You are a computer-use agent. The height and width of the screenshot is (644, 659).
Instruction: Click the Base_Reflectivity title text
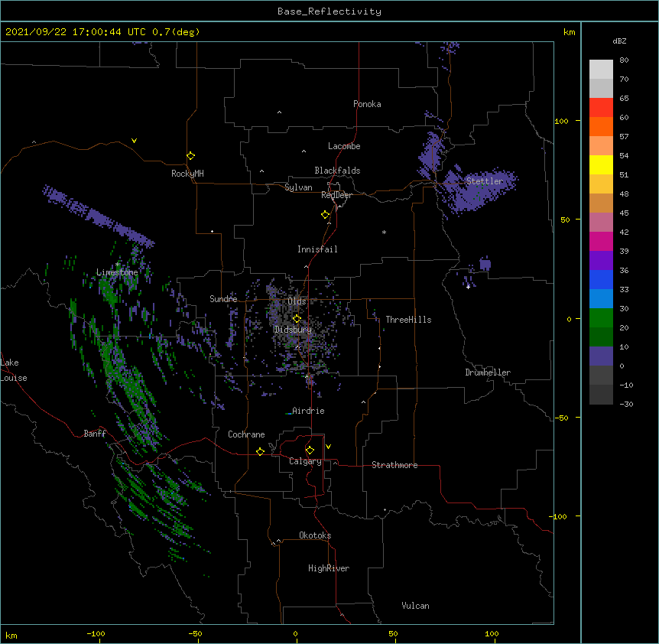click(x=329, y=11)
